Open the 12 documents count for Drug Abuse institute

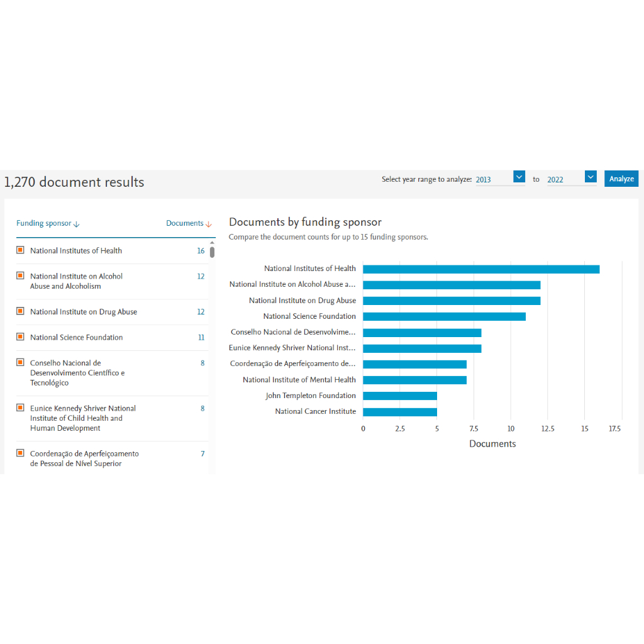tap(201, 311)
